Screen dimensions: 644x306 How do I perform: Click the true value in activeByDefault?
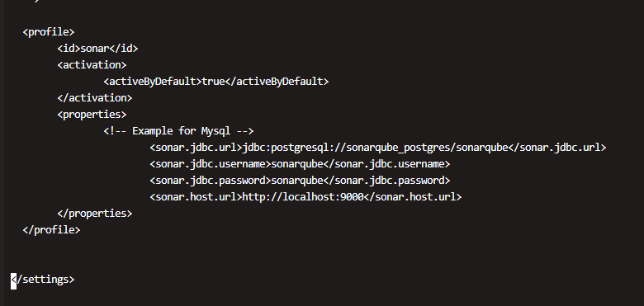click(213, 82)
